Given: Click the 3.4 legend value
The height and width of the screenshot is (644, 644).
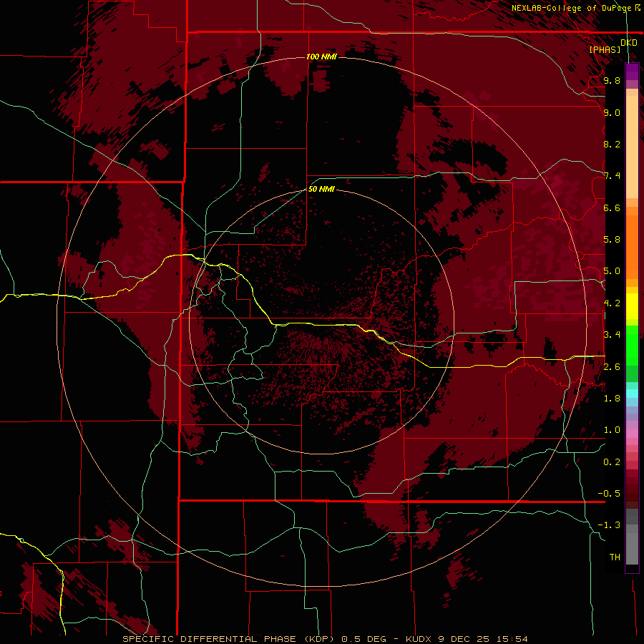Looking at the screenshot, I should point(612,335).
